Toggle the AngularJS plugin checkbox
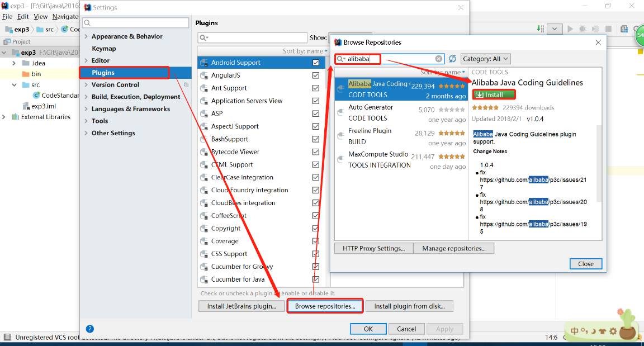 315,75
